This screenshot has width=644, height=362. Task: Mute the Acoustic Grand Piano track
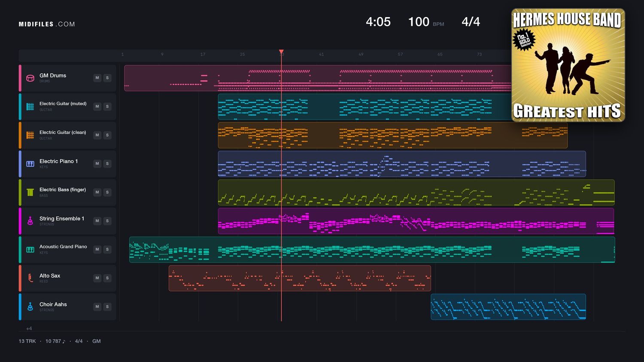coord(97,249)
